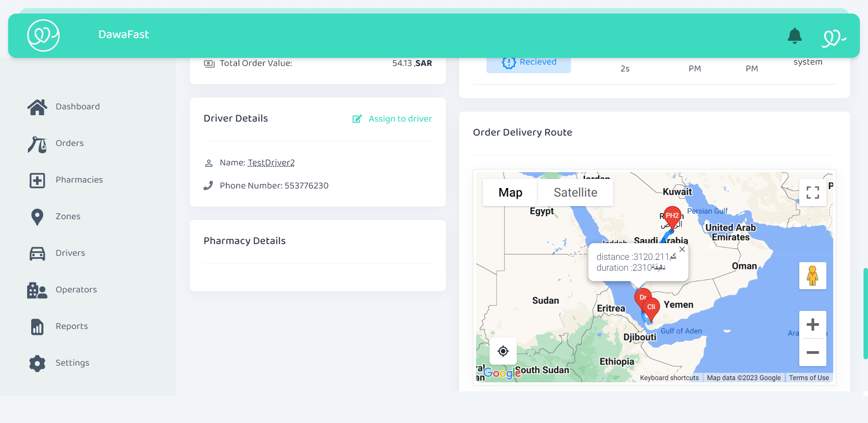This screenshot has height=423, width=868.
Task: Click the Reports chart icon
Action: 37,327
